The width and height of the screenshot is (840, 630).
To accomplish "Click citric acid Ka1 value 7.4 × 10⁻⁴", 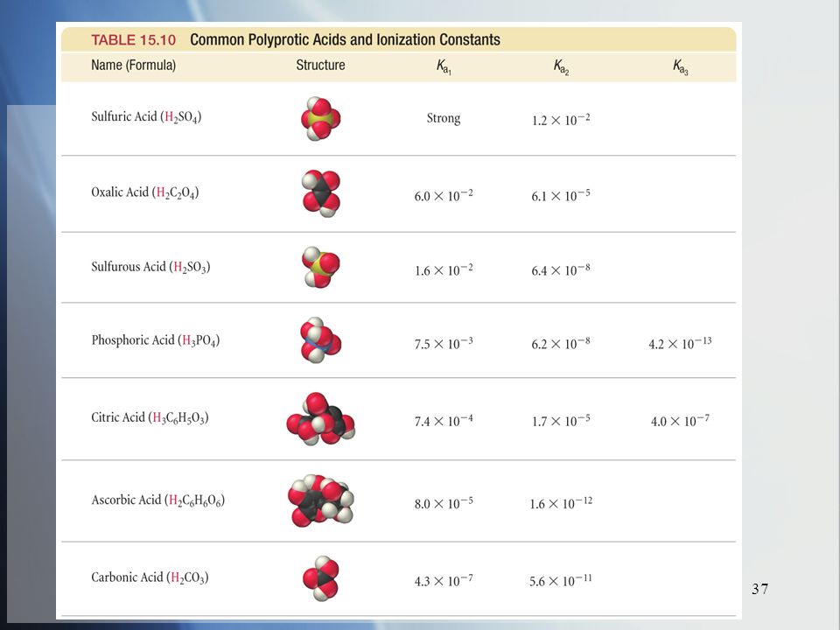I will pyautogui.click(x=444, y=421).
